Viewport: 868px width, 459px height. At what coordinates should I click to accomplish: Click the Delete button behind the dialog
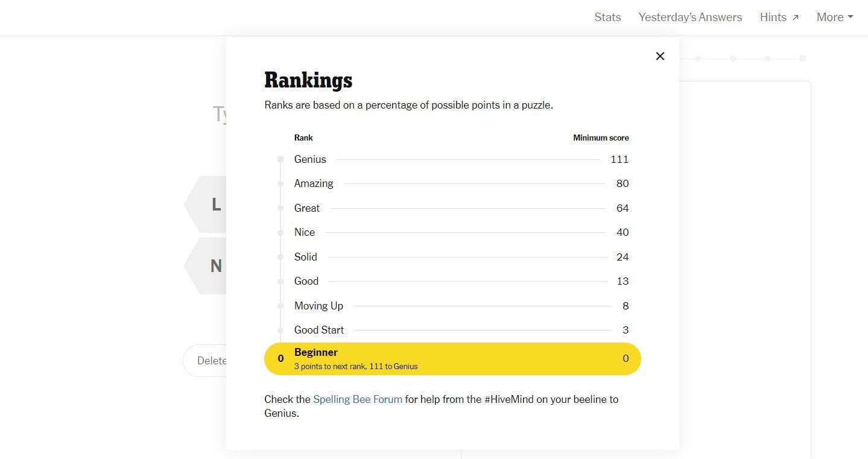point(211,360)
